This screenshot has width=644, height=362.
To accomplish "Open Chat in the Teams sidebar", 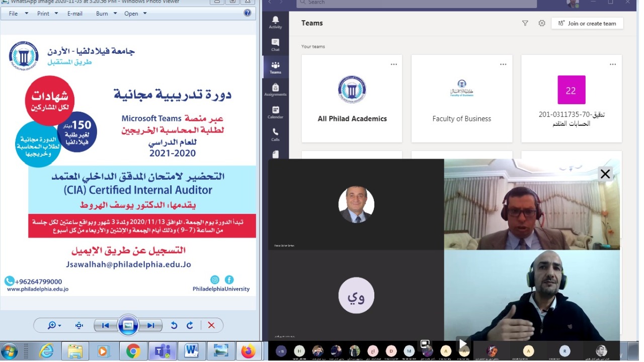I will pos(275,44).
